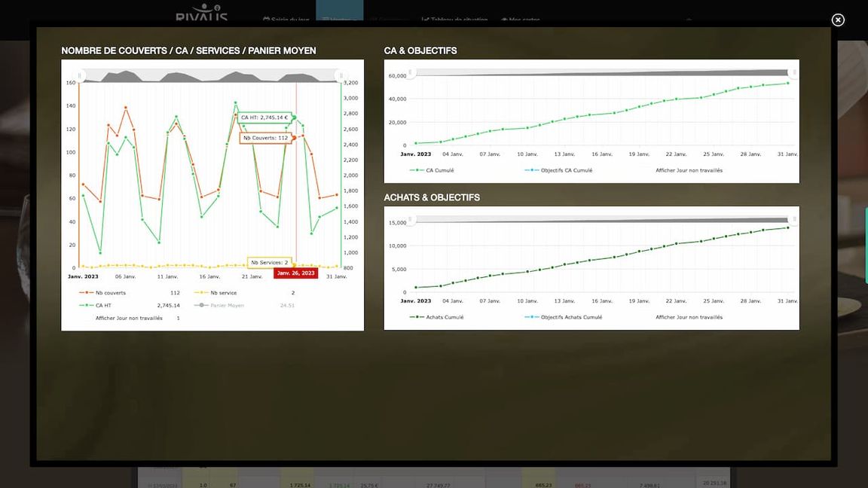The image size is (868, 488).
Task: Toggle the Nb couverts series legend marker
Action: click(x=86, y=293)
